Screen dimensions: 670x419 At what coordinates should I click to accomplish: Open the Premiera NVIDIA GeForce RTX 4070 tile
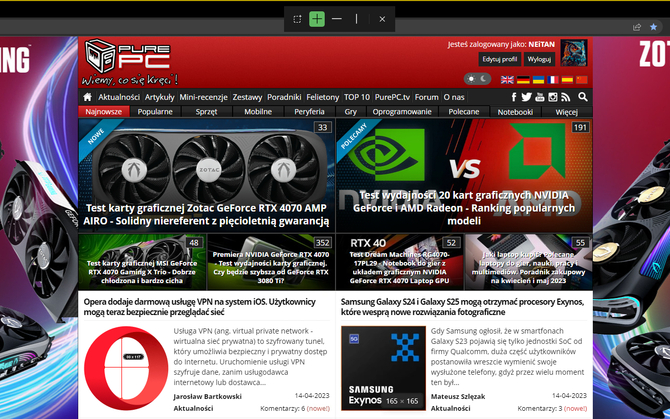click(x=271, y=262)
